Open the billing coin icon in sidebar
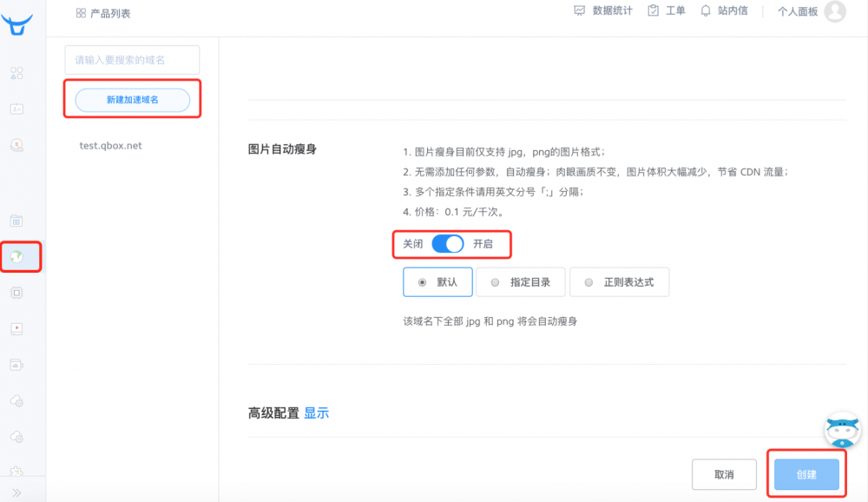This screenshot has height=502, width=868. (16, 145)
